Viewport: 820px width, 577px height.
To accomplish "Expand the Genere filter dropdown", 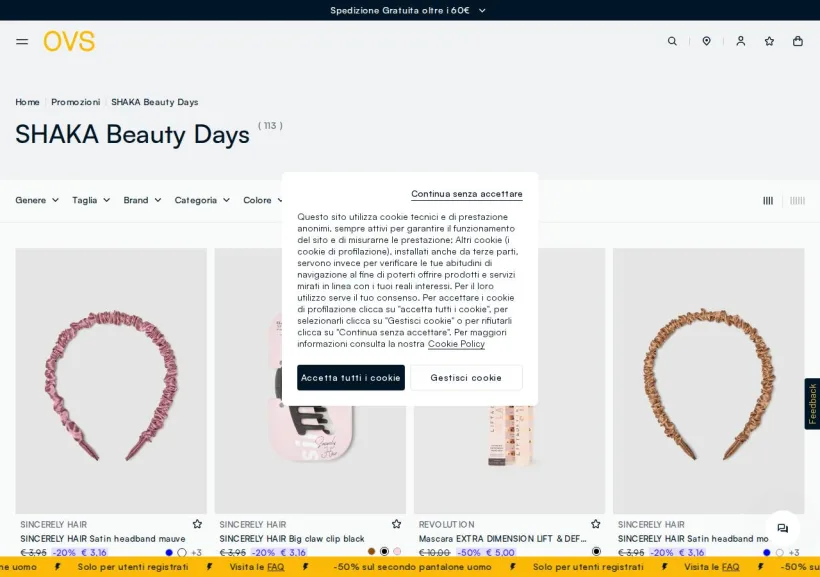I will click(x=37, y=200).
